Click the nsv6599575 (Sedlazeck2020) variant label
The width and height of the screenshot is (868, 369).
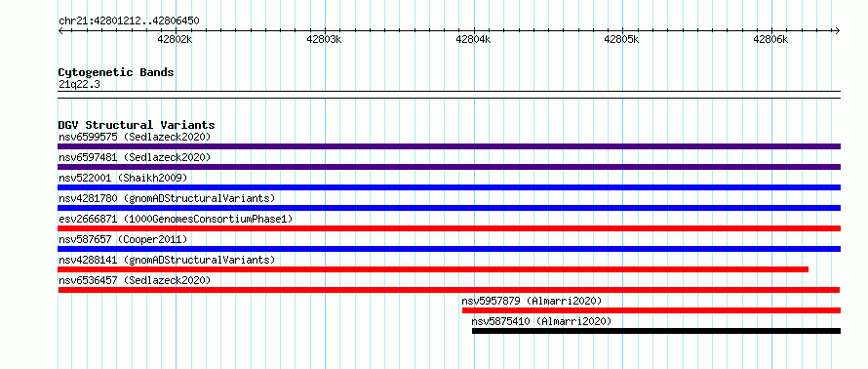click(135, 137)
